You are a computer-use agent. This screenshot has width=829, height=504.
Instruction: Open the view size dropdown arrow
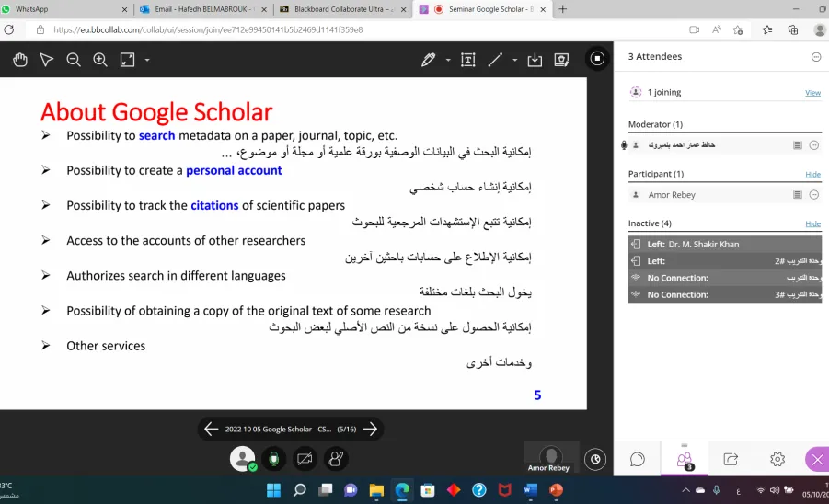[147, 60]
